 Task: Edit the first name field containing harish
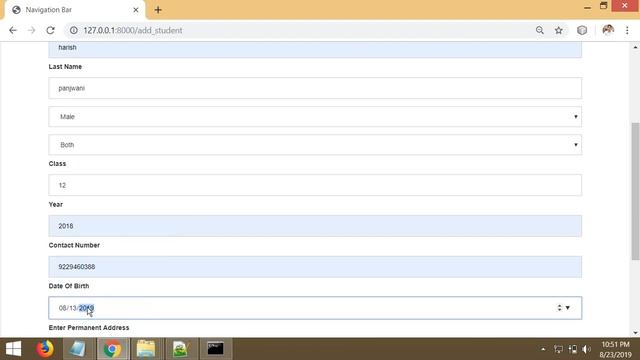315,49
